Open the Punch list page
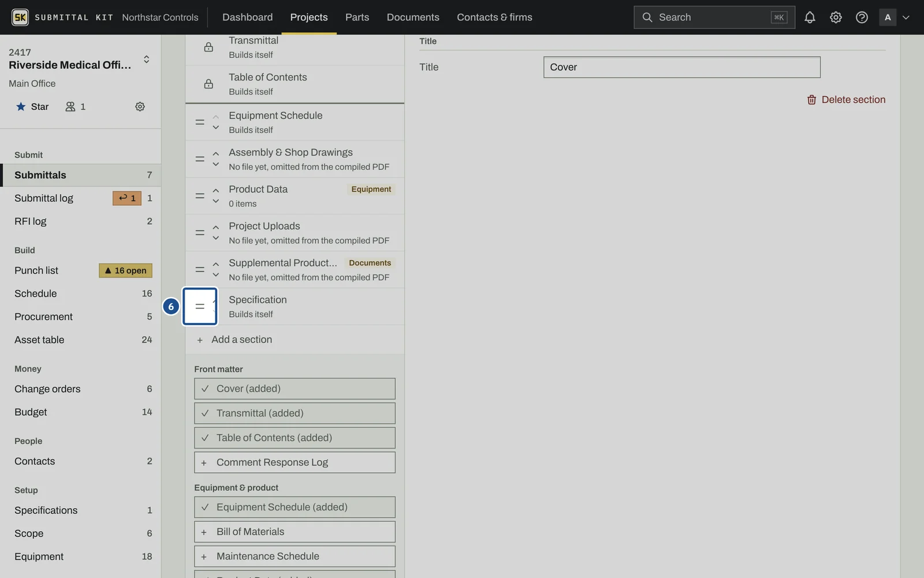 (81, 271)
